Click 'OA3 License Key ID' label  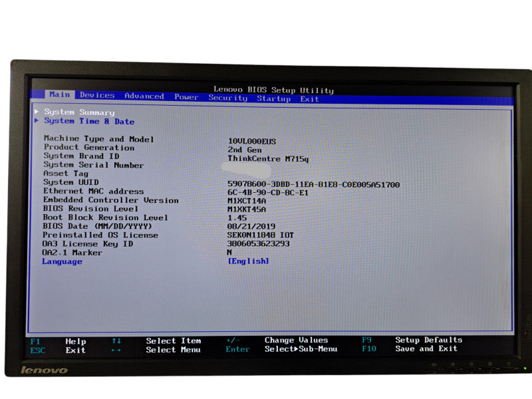coord(88,244)
